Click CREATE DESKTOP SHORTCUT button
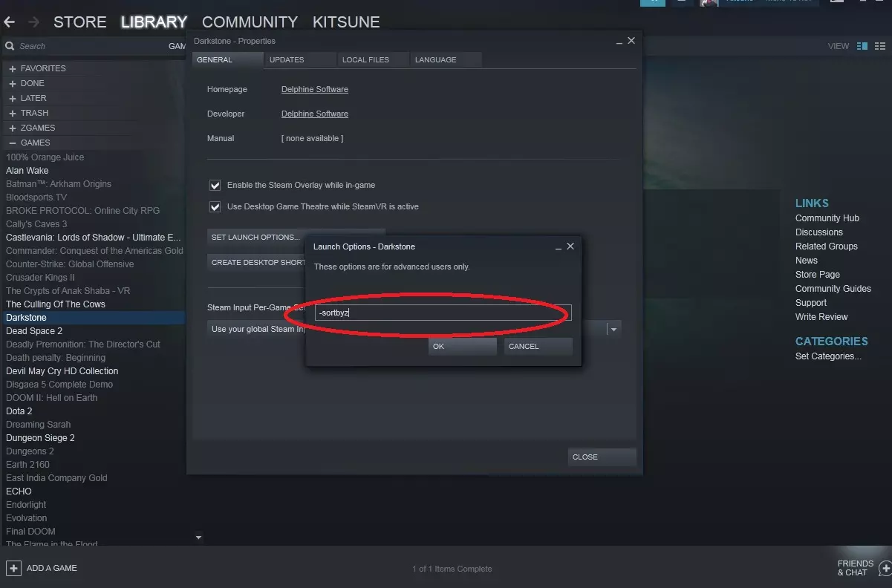Viewport: 892px width, 588px height. [x=256, y=262]
